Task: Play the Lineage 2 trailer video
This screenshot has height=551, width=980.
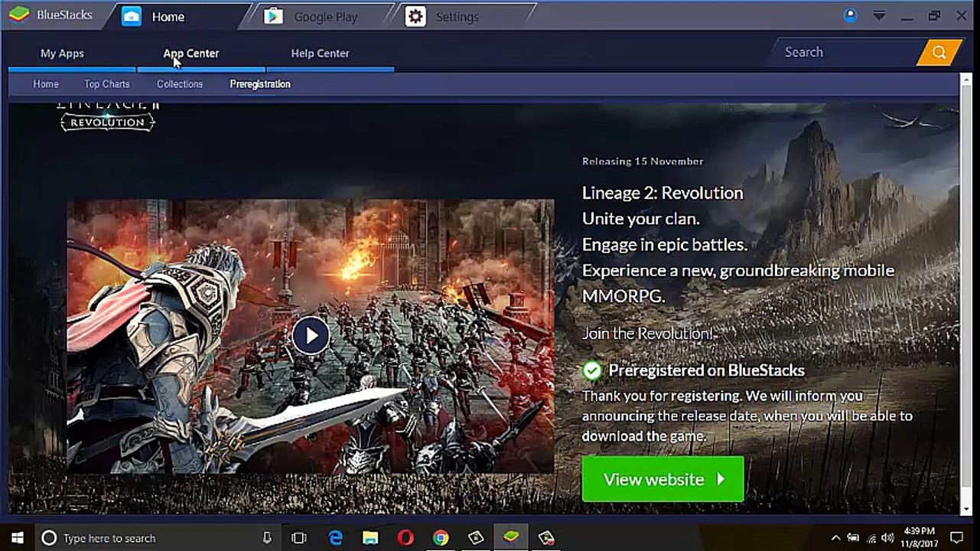Action: tap(311, 335)
